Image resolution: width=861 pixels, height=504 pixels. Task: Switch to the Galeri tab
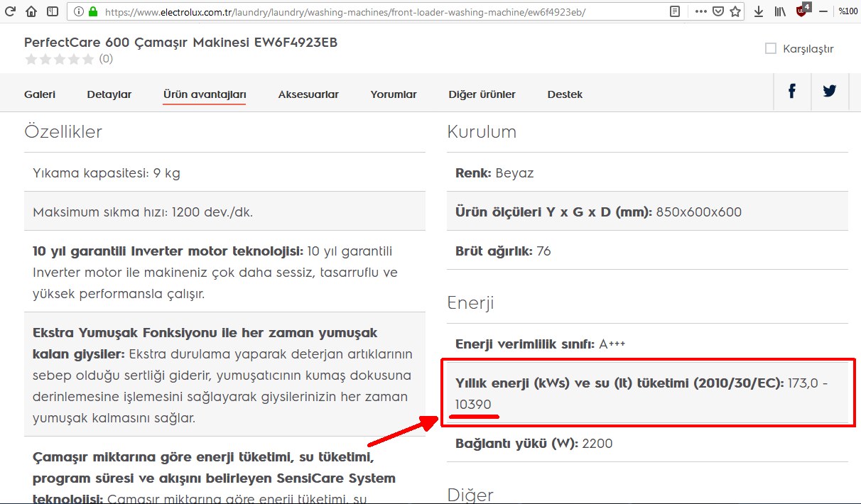(x=40, y=94)
